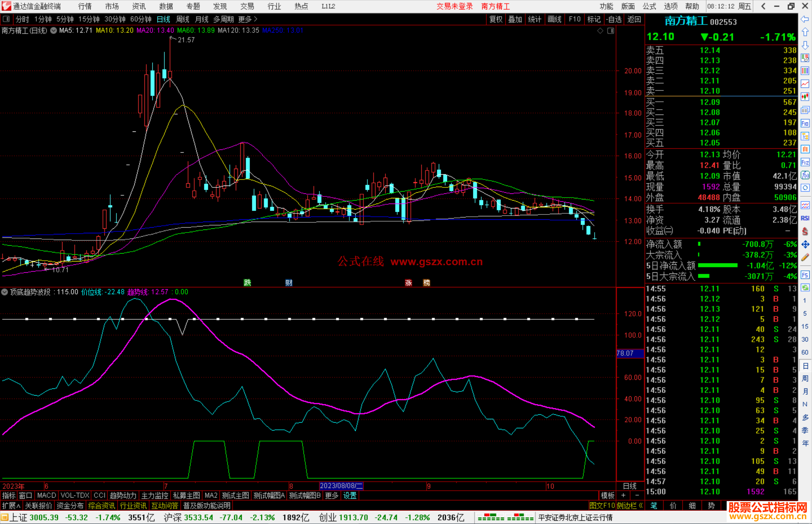
Task: Open the F10 sidebar icon
Action: [805, 123]
